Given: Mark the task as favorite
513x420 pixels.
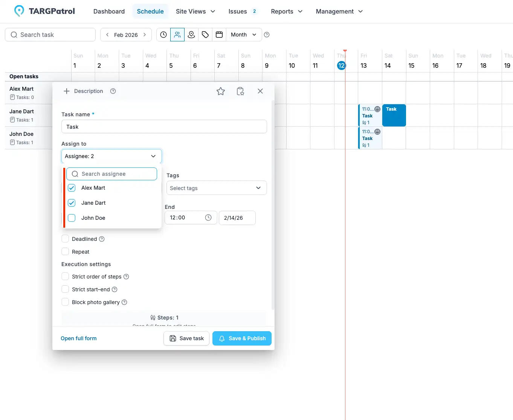Looking at the screenshot, I should 221,91.
